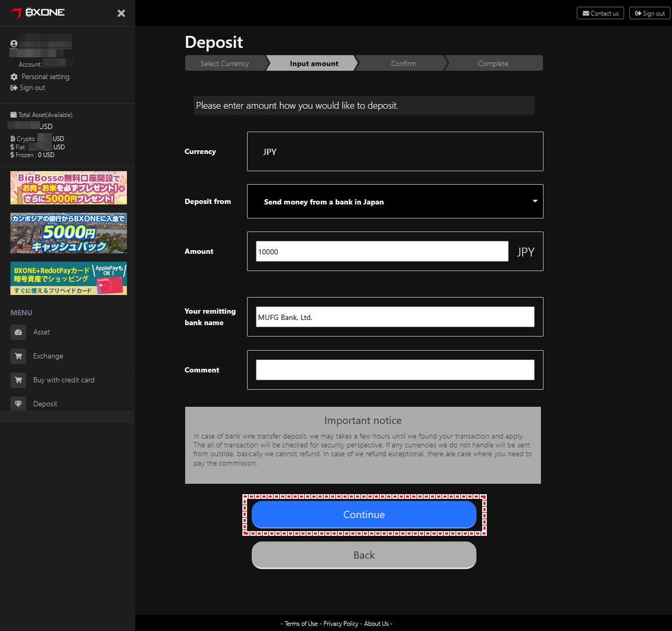Open the Privacy Policy footer link
Image resolution: width=672 pixels, height=631 pixels.
pyautogui.click(x=341, y=624)
